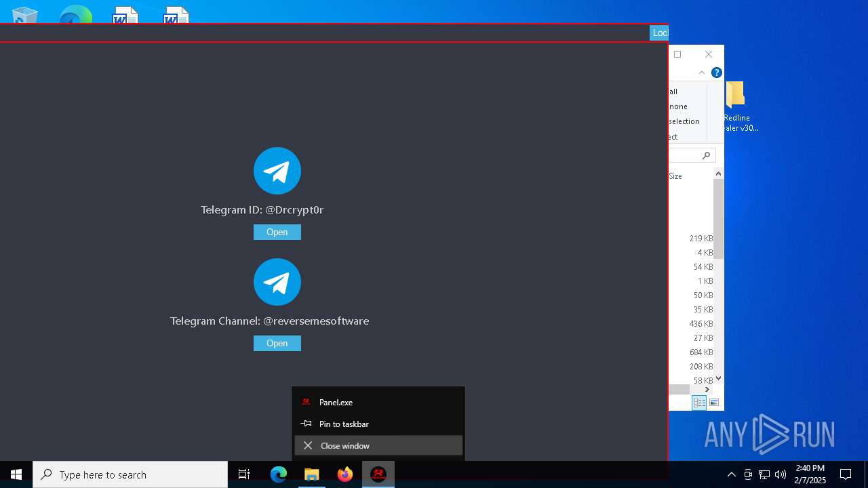
Task: Open the @reversemesoftware Telegram channel
Action: 277,344
